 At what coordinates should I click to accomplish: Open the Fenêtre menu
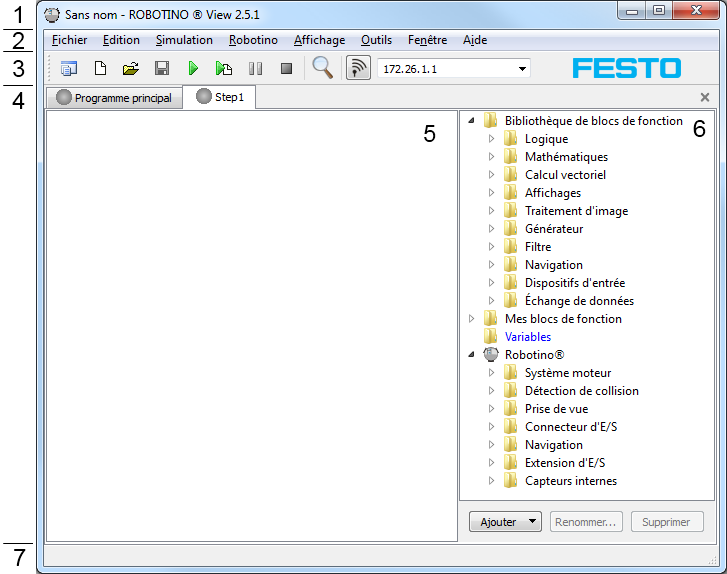point(427,40)
